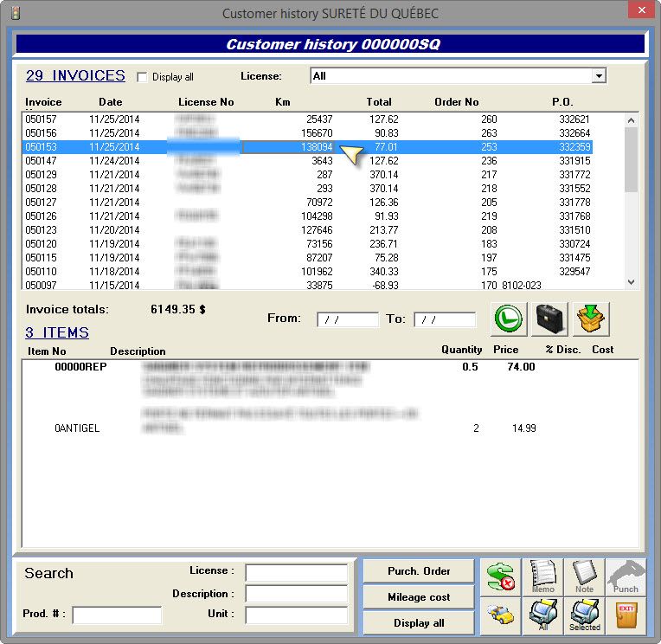Open the License dropdown showing All
Viewport: 661px width, 644px height.
point(598,76)
